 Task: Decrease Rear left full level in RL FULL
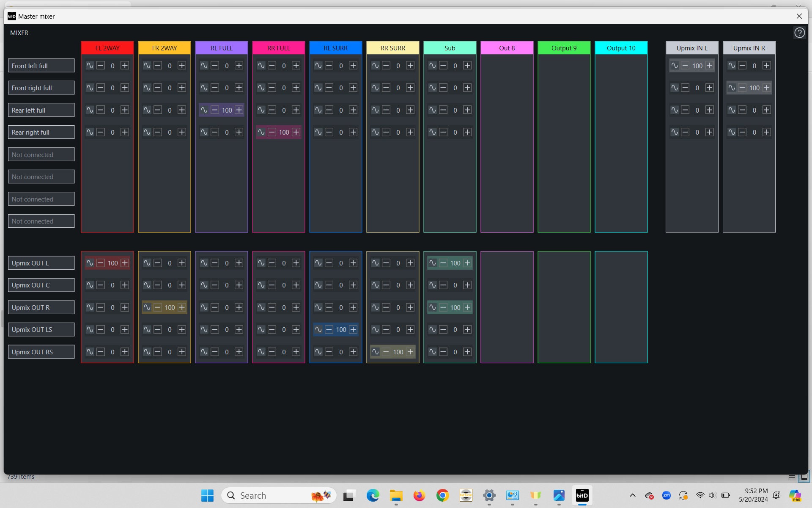(215, 110)
